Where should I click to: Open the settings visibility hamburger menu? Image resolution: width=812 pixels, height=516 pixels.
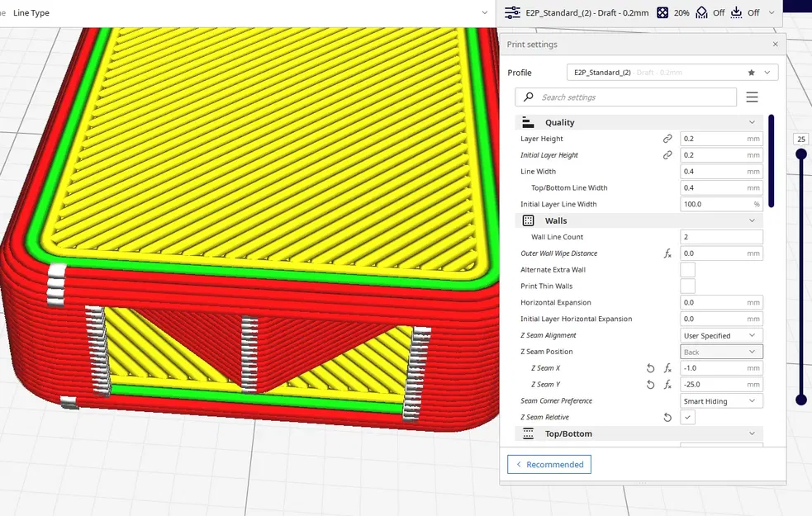point(752,97)
